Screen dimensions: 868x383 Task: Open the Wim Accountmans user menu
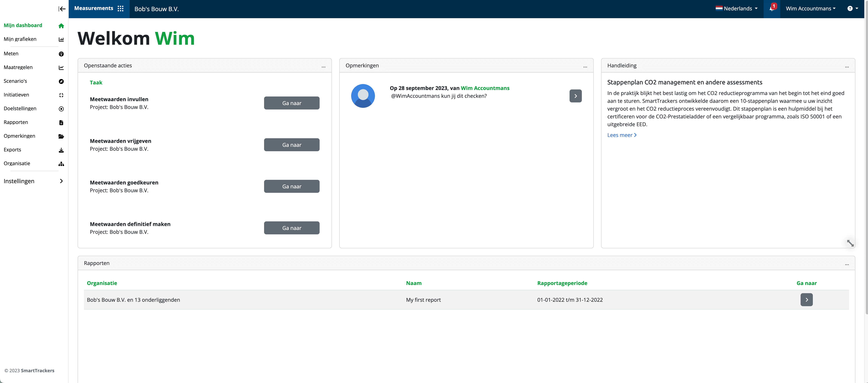(x=811, y=8)
